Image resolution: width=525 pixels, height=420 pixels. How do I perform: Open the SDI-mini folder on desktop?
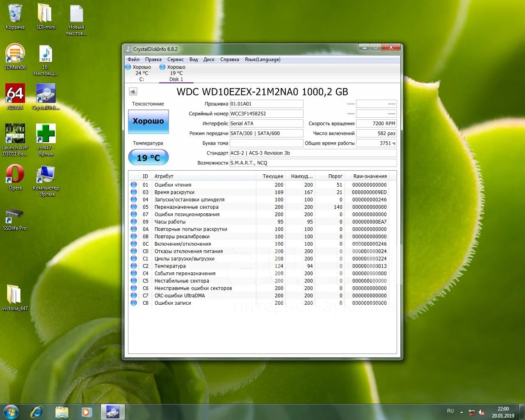tap(46, 16)
